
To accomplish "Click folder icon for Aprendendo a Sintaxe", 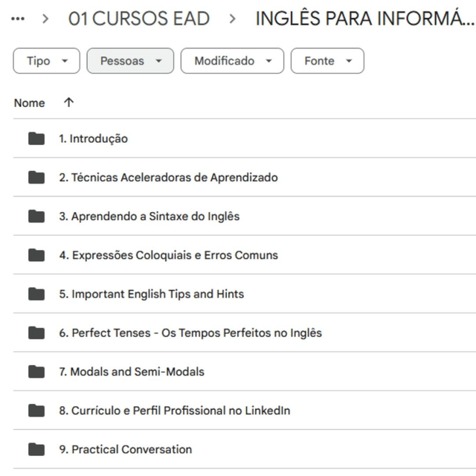I will (x=36, y=216).
